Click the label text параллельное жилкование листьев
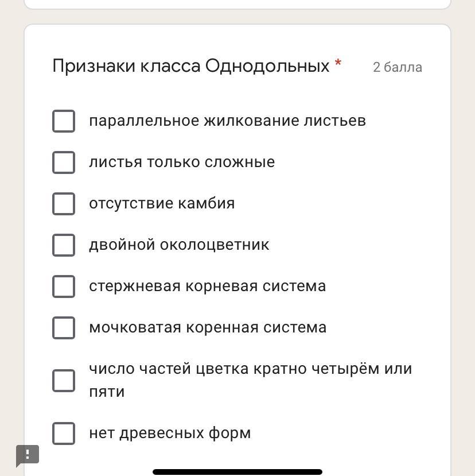The height and width of the screenshot is (476, 475). pyautogui.click(x=227, y=121)
